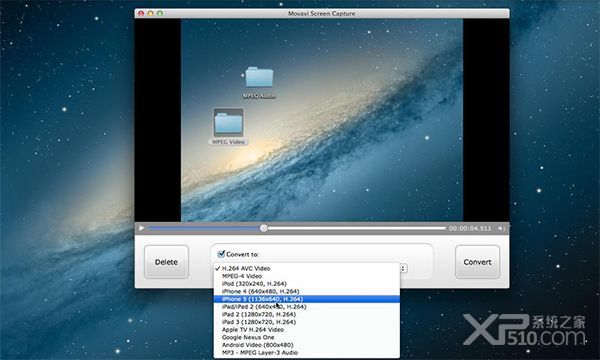Select Google Nexus One preset
This screenshot has height=360, width=600.
[x=307, y=337]
